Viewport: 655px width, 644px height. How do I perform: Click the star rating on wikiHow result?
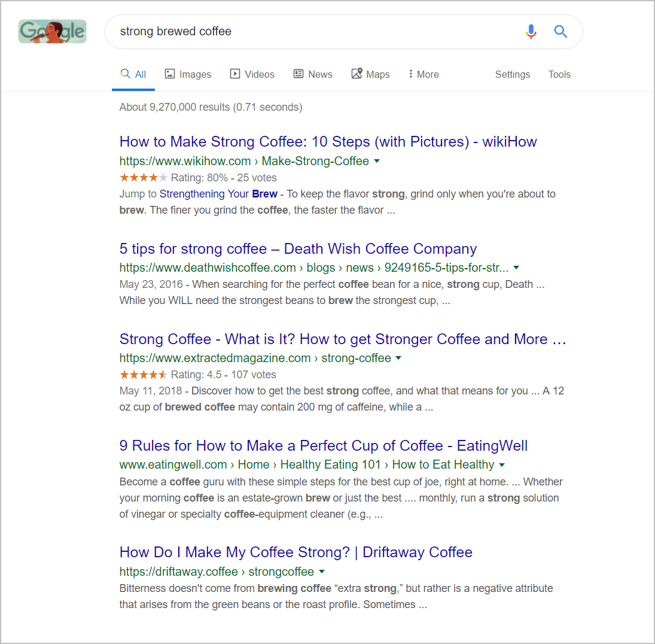pyautogui.click(x=144, y=178)
